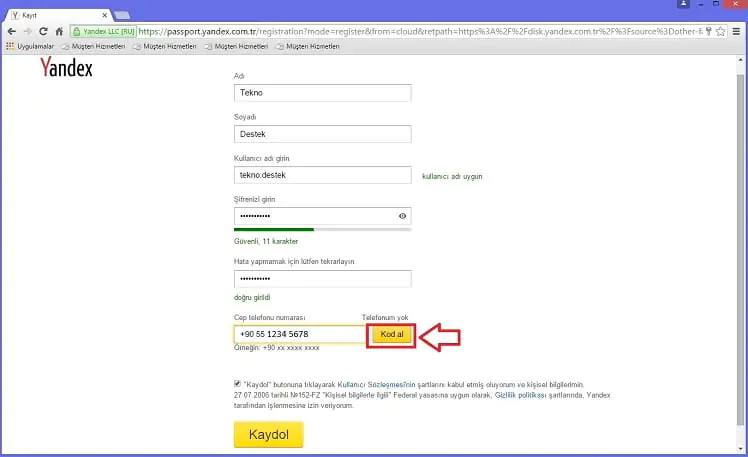The image size is (748, 457).
Task: Click the Yandex LLC security lock badge
Action: pos(104,31)
